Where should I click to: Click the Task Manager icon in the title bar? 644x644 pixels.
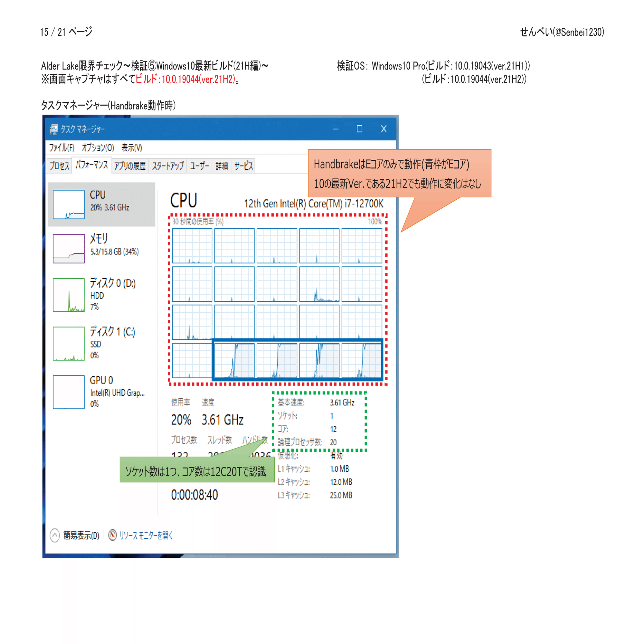[54, 129]
